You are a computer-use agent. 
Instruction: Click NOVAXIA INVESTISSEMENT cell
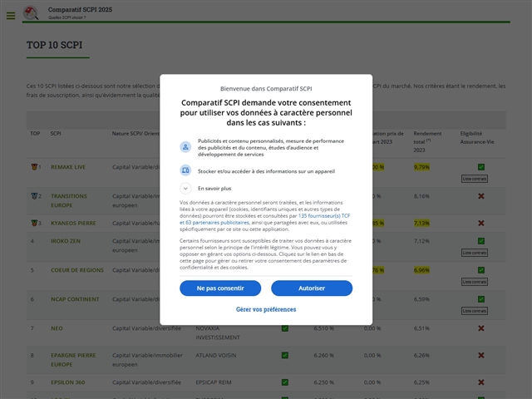(x=218, y=332)
